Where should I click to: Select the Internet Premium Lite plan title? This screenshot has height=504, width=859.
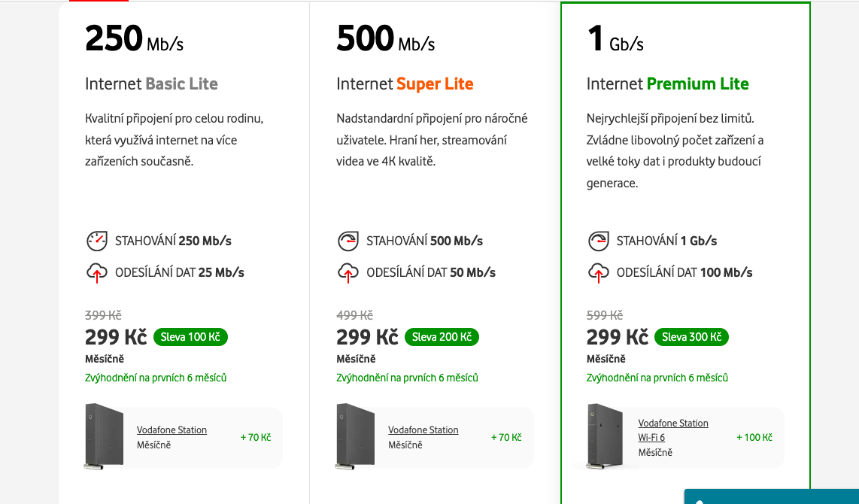(x=667, y=83)
